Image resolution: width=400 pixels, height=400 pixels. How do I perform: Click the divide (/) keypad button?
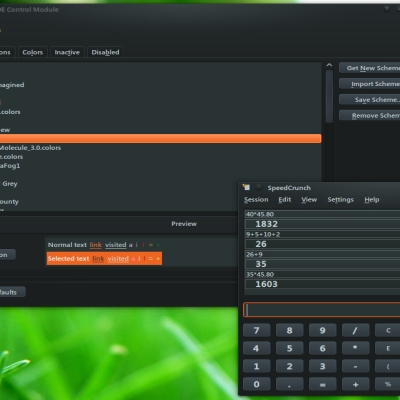pyautogui.click(x=355, y=330)
